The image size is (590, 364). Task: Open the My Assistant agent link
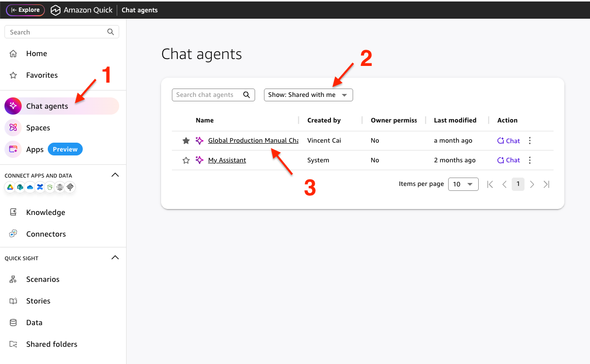pyautogui.click(x=227, y=160)
